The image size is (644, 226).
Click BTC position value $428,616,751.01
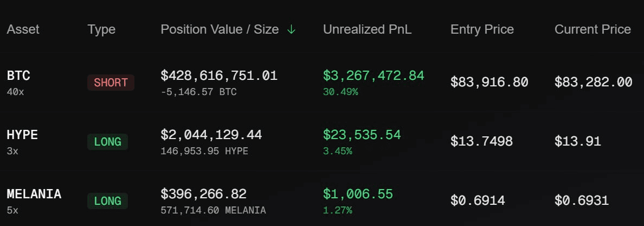219,76
